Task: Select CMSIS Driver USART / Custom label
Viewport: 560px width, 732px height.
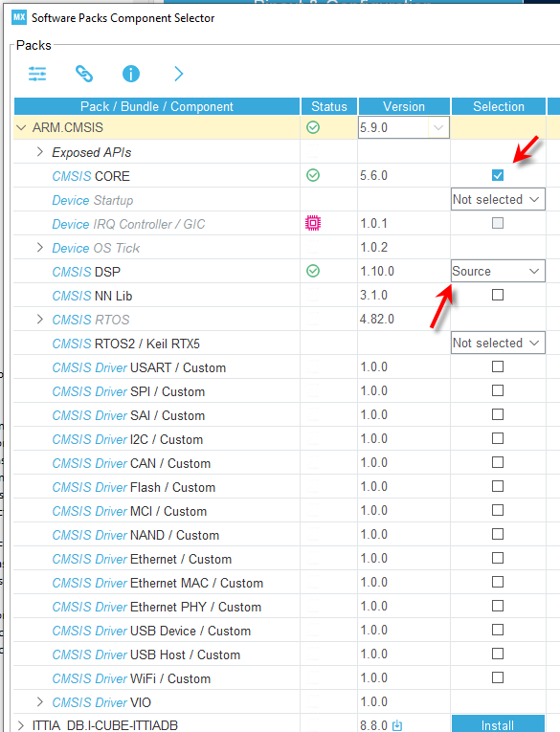Action: (139, 367)
